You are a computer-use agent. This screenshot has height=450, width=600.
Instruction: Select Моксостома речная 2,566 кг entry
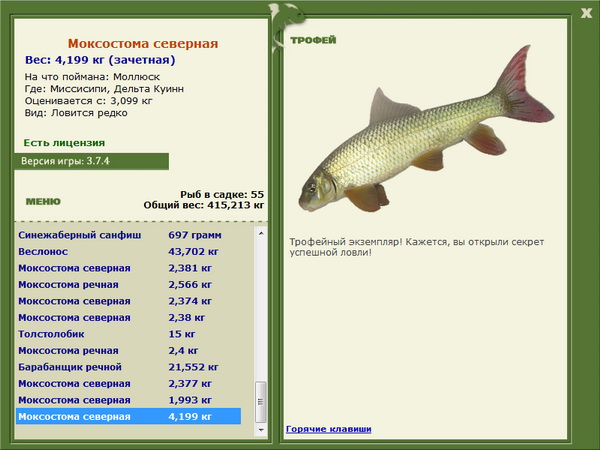click(x=129, y=285)
